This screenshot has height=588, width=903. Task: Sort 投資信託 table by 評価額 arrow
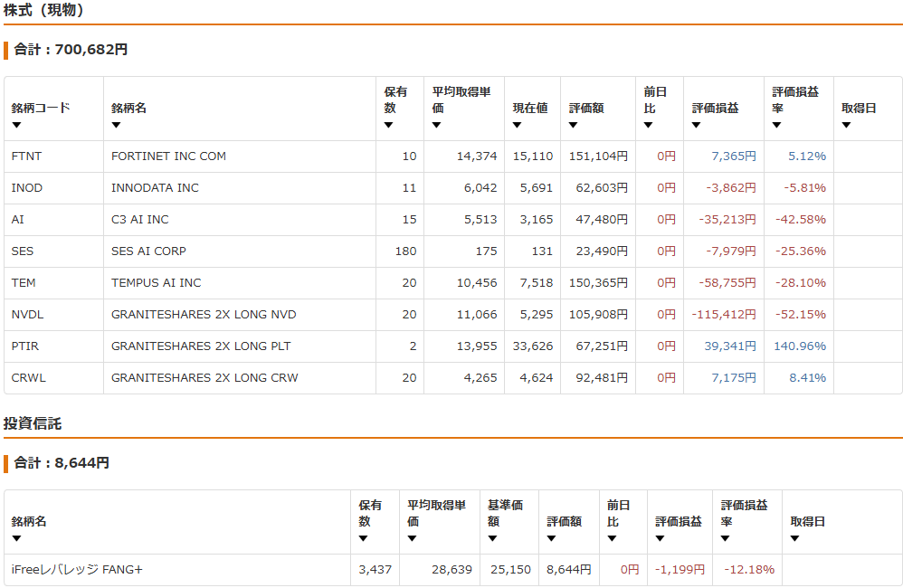pos(551,538)
